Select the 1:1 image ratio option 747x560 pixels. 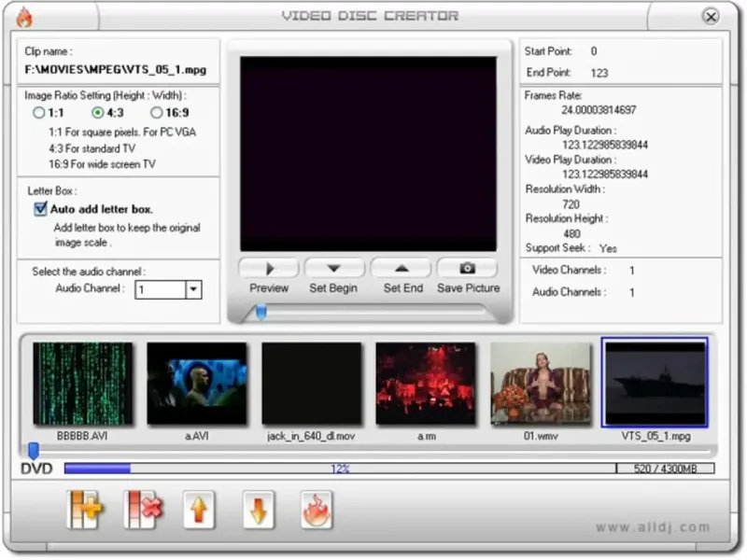click(x=39, y=113)
